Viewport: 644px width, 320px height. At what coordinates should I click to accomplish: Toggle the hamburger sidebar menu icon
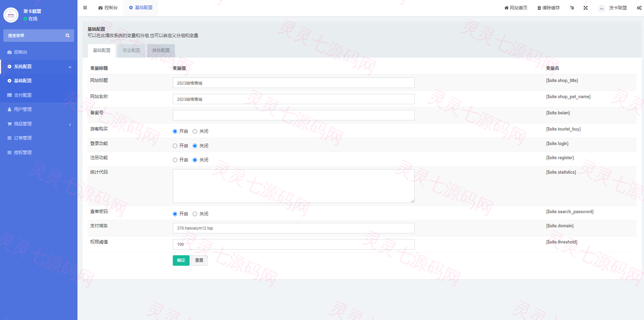pos(85,8)
